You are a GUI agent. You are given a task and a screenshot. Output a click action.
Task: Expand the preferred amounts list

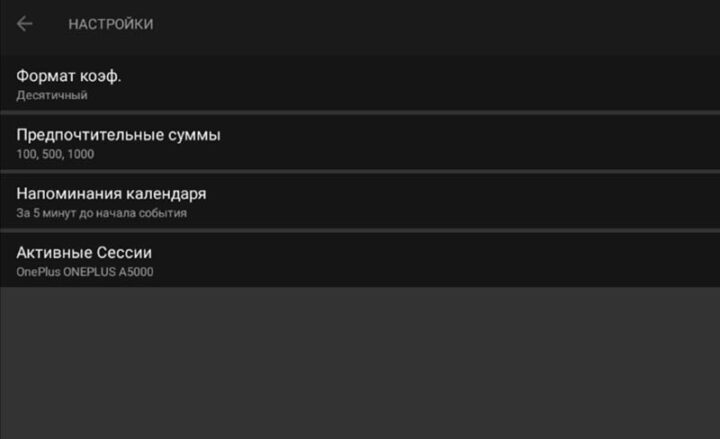point(360,143)
